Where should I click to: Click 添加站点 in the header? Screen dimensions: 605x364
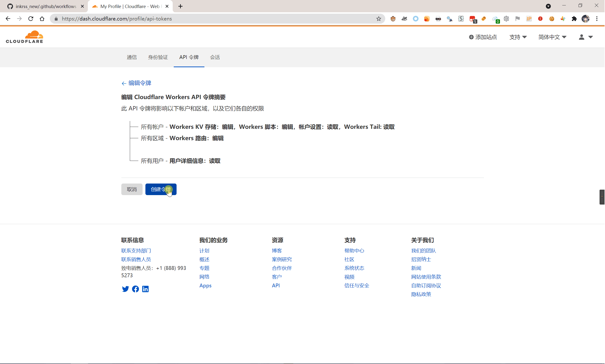pos(483,37)
